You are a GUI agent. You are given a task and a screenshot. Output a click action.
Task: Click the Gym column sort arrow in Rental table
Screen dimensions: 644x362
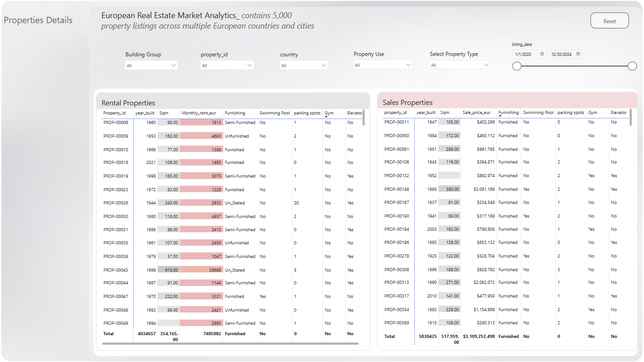[x=326, y=117]
